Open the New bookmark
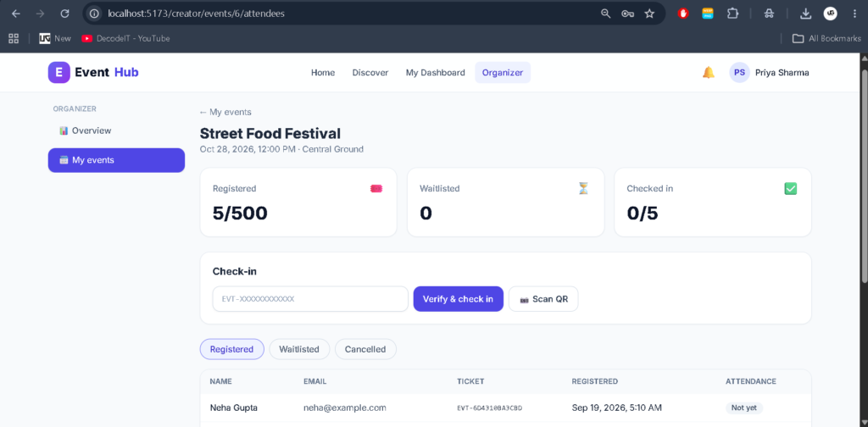The image size is (868, 427). pos(55,38)
